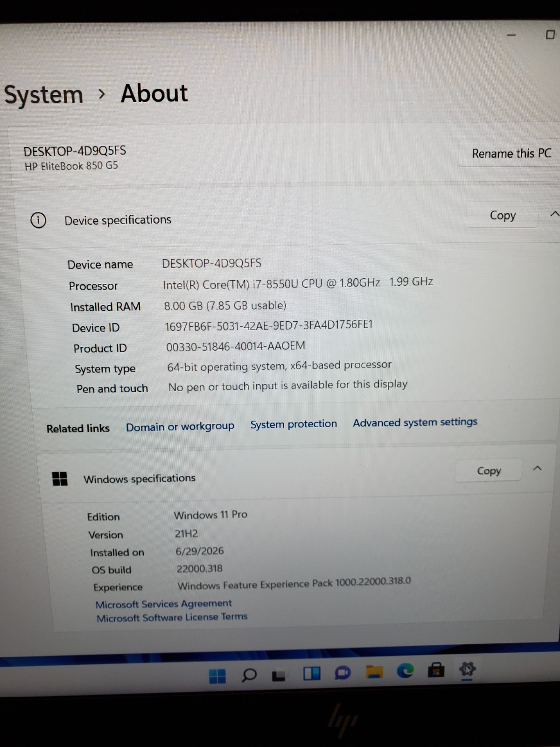
Task: Select Installed on date 6/29/2026
Action: coord(200,551)
